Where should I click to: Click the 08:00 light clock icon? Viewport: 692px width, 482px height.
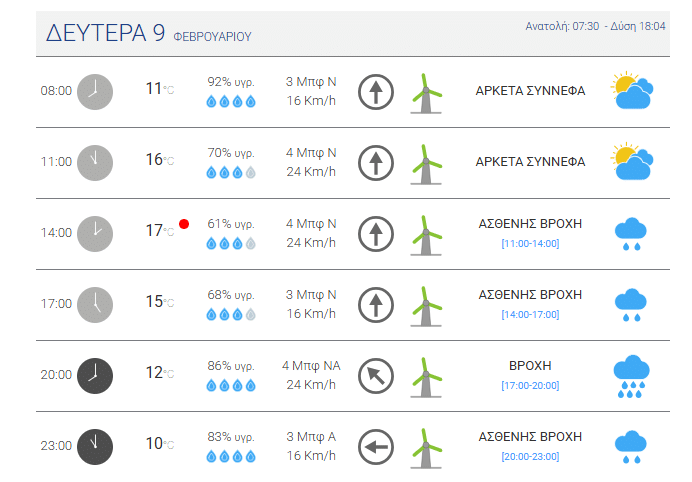(95, 91)
